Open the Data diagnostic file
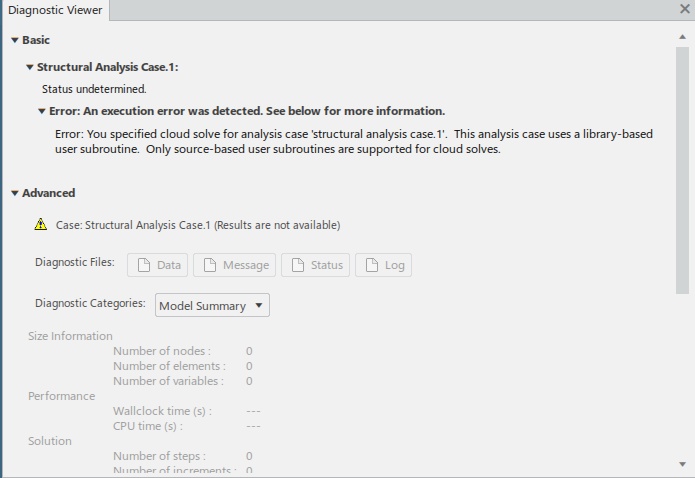Screen dimensions: 695x478 click(x=157, y=265)
